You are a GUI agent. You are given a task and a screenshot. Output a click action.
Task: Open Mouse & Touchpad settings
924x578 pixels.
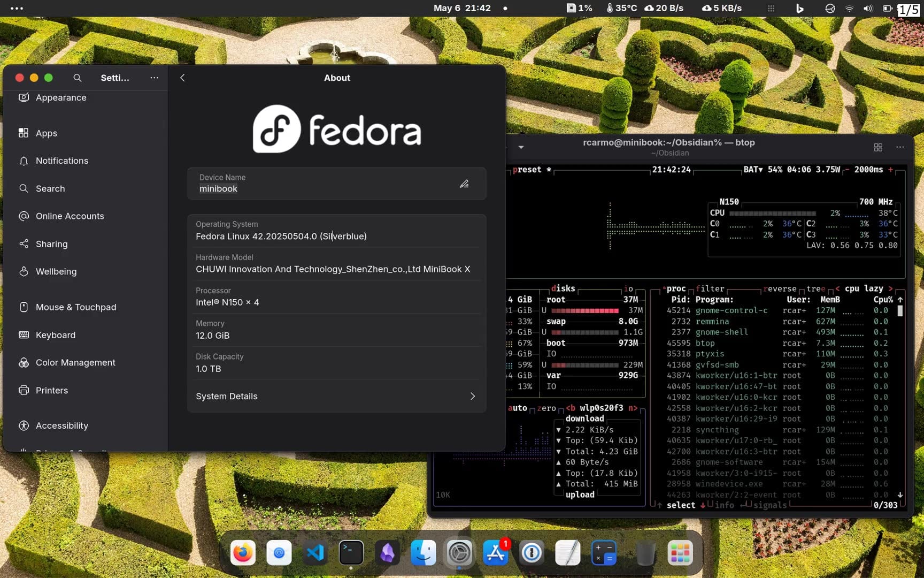click(86, 307)
